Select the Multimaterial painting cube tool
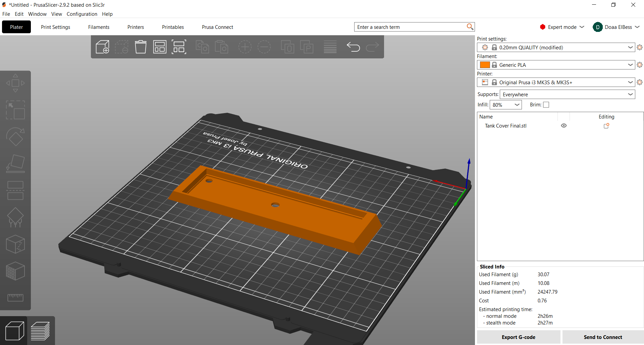This screenshot has height=345, width=644. (15, 271)
